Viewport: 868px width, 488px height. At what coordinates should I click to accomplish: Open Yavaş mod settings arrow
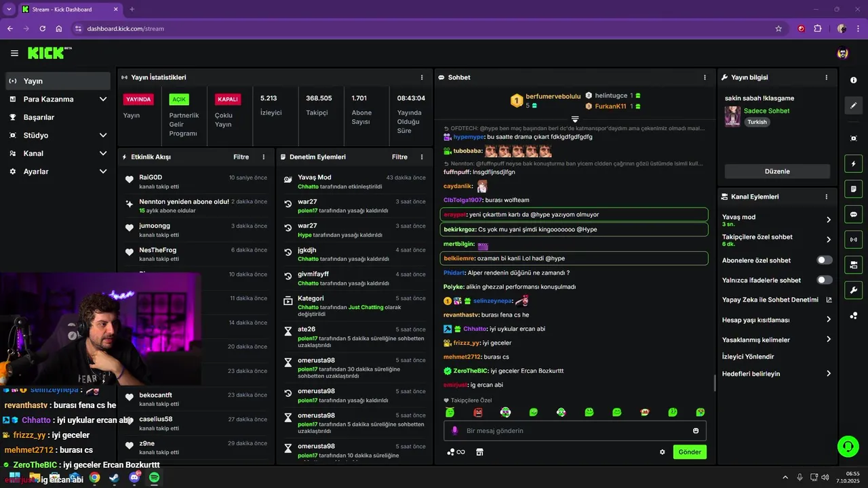829,220
